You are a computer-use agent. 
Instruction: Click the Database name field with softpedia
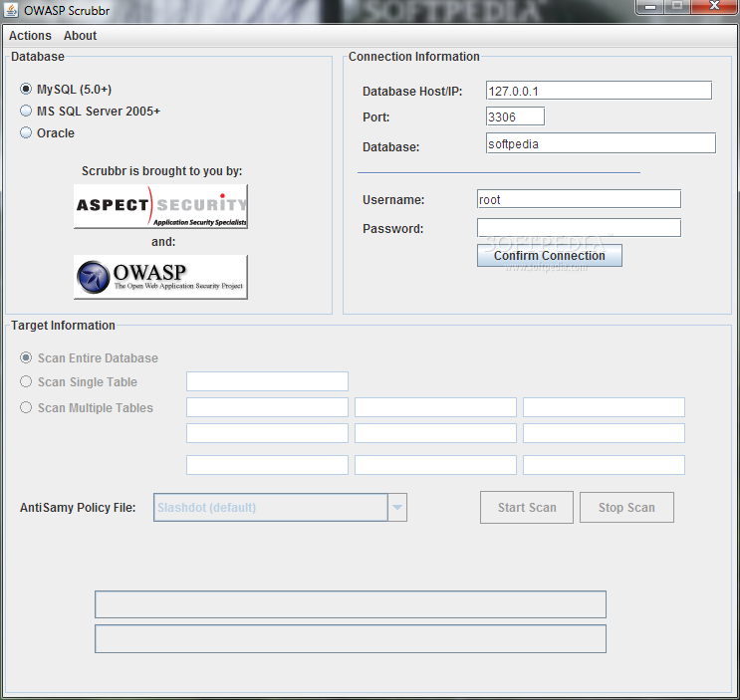(601, 143)
